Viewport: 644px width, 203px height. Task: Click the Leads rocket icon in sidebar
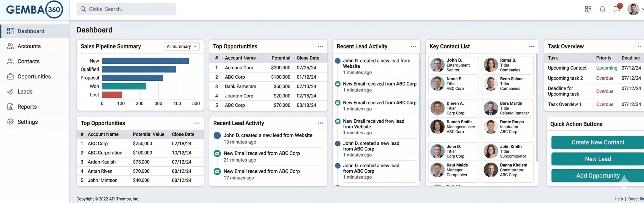tap(10, 92)
